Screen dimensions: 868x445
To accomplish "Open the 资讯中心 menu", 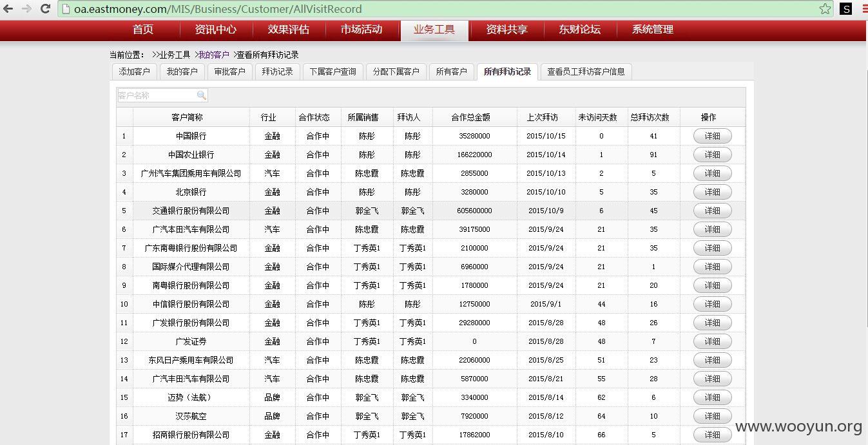I will click(216, 30).
